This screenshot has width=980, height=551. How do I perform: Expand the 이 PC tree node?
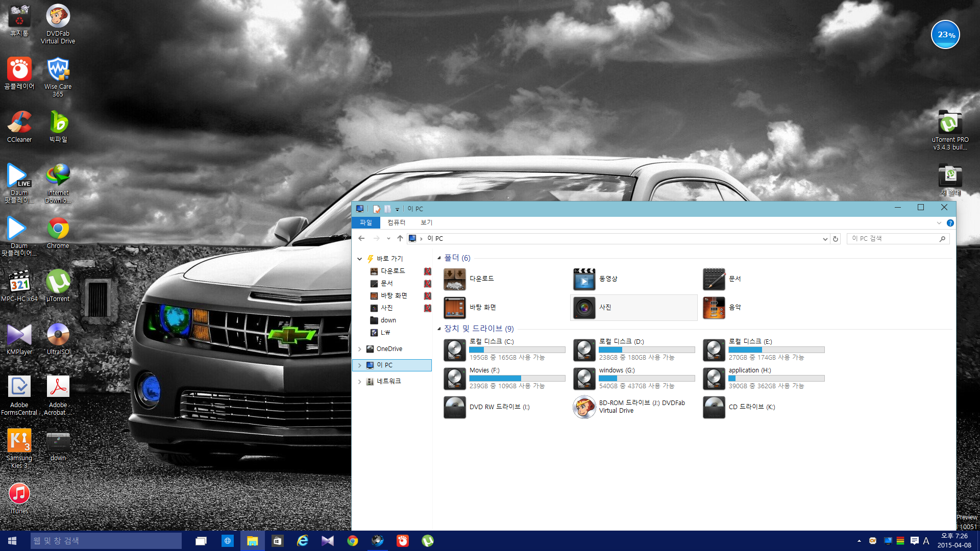[360, 365]
